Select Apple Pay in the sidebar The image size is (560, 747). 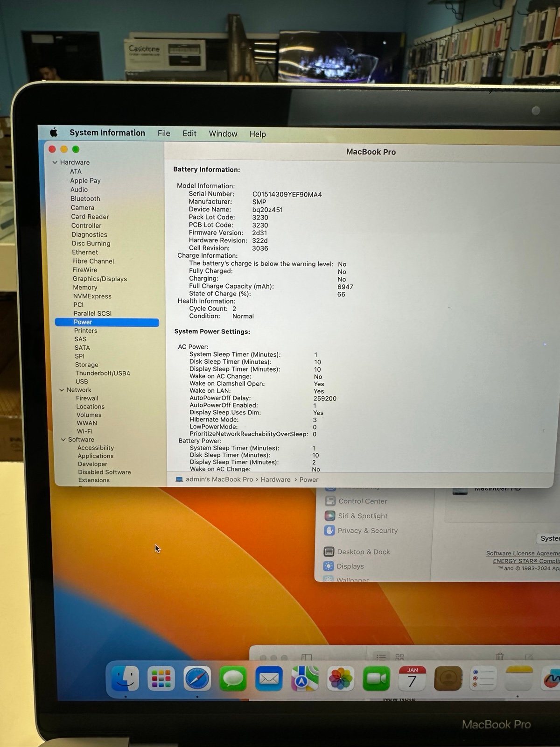click(x=85, y=181)
